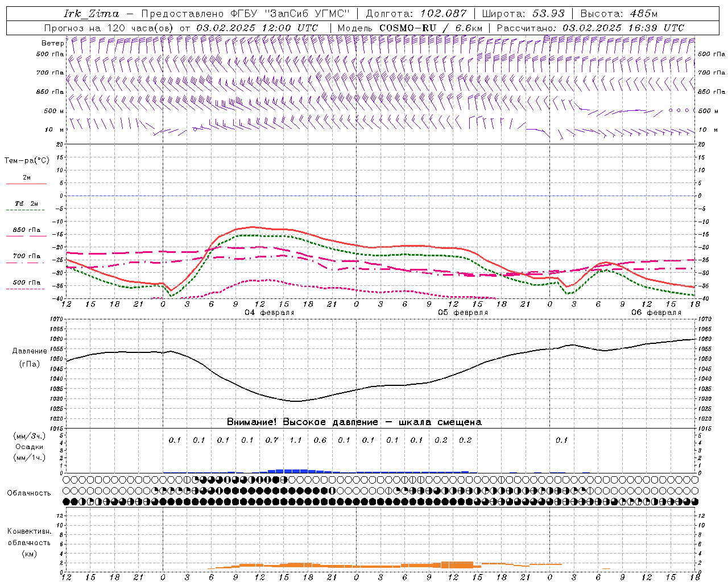The width and height of the screenshot is (728, 582).
Task: Click the 'Давление' pressure panel label
Action: pyautogui.click(x=30, y=351)
